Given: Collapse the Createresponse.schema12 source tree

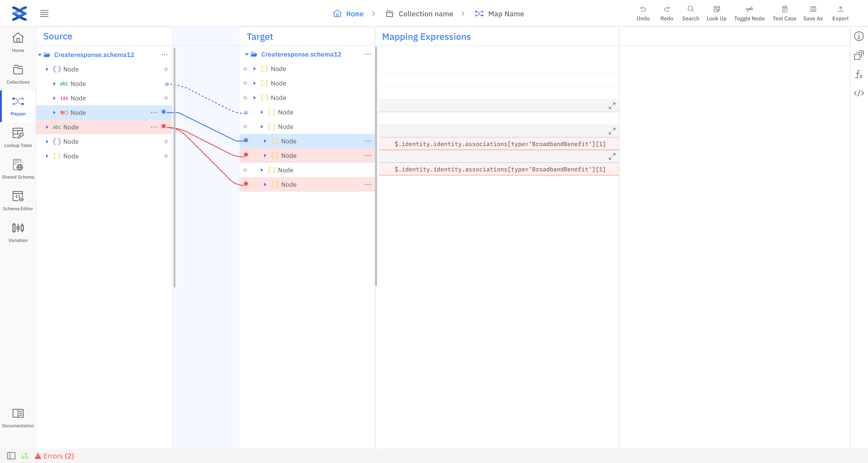Looking at the screenshot, I should pyautogui.click(x=40, y=55).
